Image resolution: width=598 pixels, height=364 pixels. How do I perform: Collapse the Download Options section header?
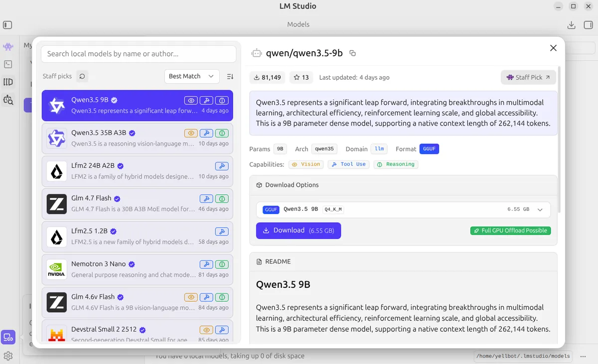[x=403, y=185]
